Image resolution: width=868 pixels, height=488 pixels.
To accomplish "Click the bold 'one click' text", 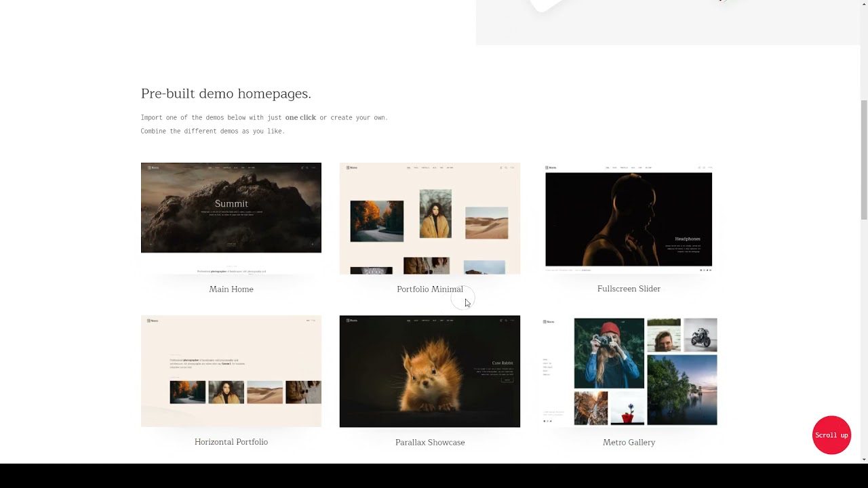I will click(x=300, y=117).
